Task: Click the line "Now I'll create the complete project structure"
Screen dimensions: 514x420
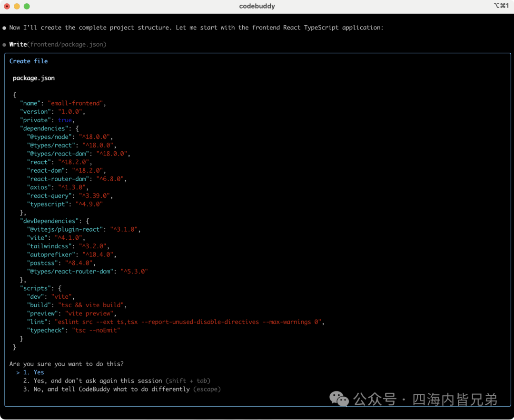Action: pyautogui.click(x=197, y=28)
